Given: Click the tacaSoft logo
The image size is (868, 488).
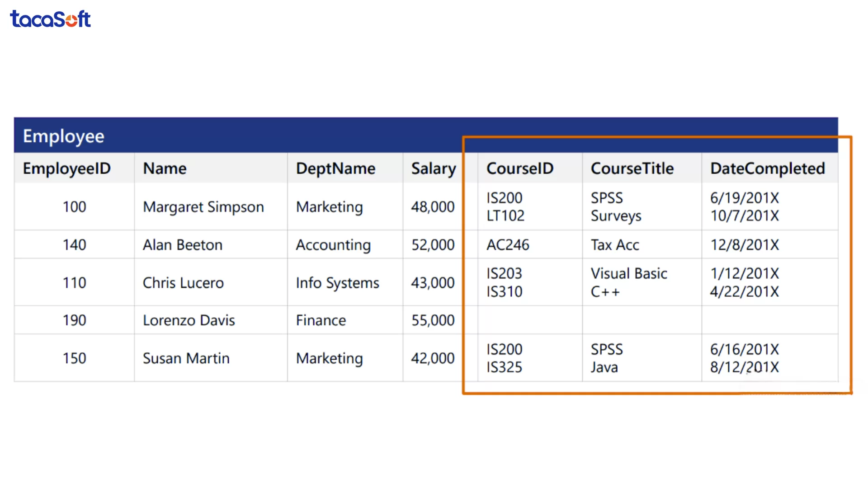Looking at the screenshot, I should pyautogui.click(x=50, y=19).
